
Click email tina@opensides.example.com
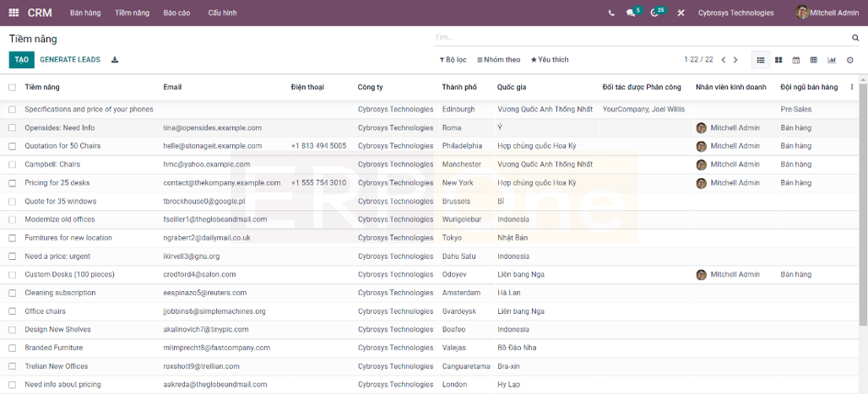[x=213, y=128]
